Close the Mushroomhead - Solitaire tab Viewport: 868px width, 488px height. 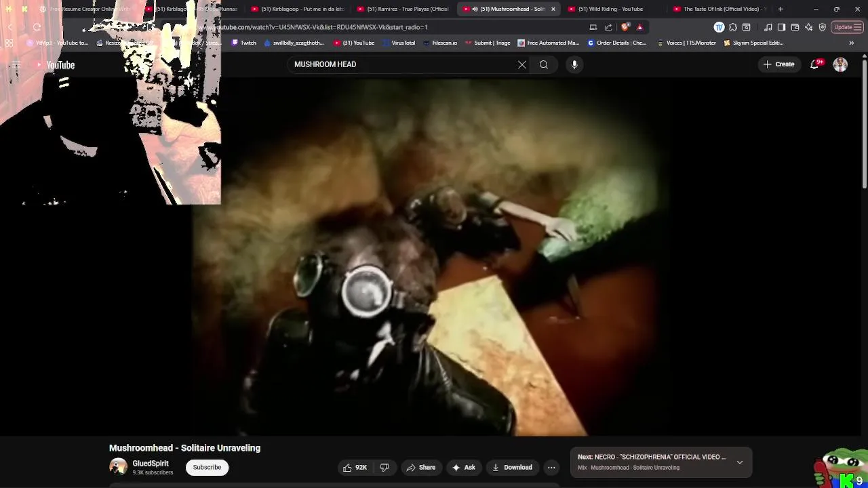click(553, 9)
